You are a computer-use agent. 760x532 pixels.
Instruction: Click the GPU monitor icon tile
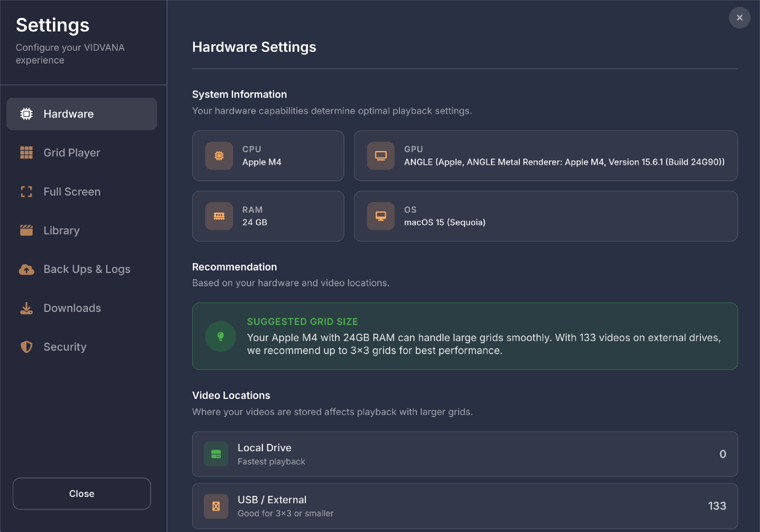pos(381,155)
